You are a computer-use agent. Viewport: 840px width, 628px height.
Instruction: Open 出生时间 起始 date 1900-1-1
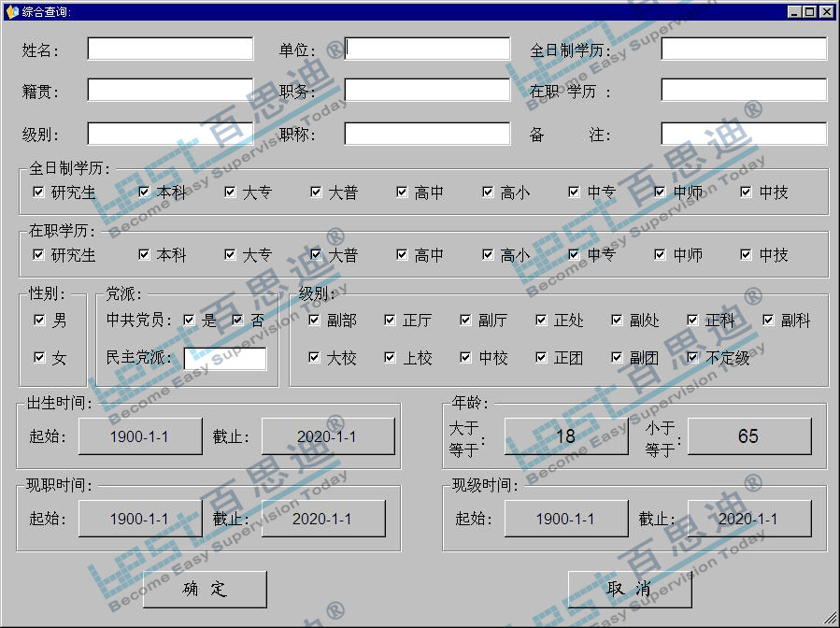[140, 436]
